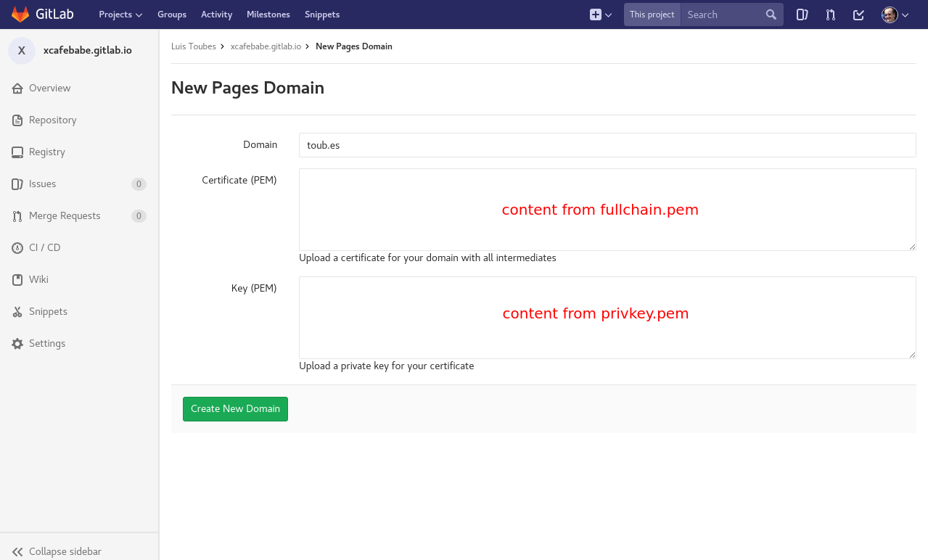The width and height of the screenshot is (928, 560).
Task: Click the Merge Requests icon in top bar
Action: [x=830, y=14]
